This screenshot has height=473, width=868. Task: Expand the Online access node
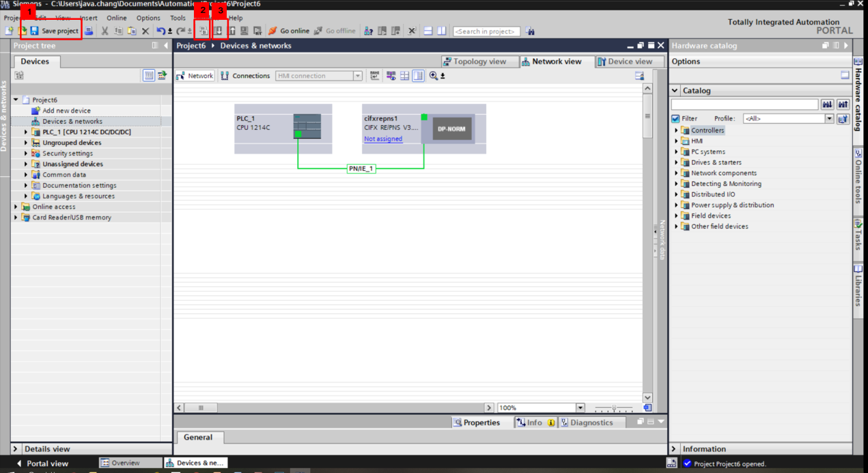coord(16,206)
